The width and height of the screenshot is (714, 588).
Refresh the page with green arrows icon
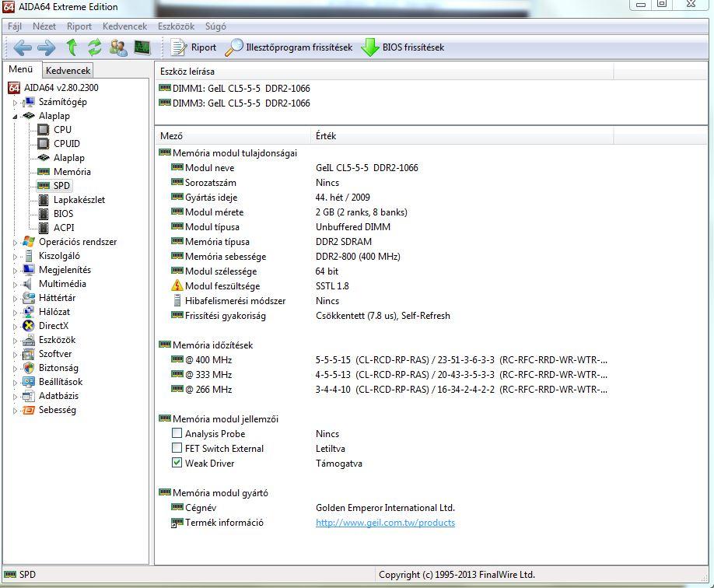[x=94, y=47]
